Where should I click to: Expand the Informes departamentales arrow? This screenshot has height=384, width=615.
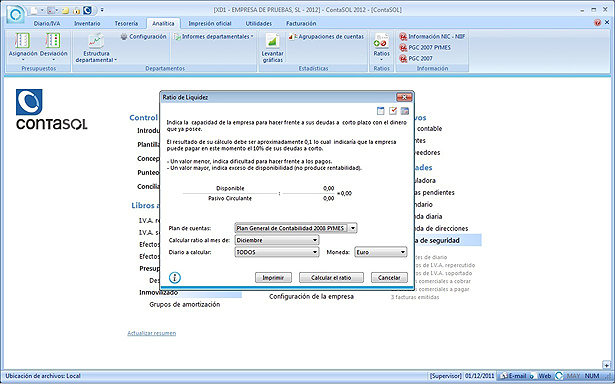click(252, 36)
